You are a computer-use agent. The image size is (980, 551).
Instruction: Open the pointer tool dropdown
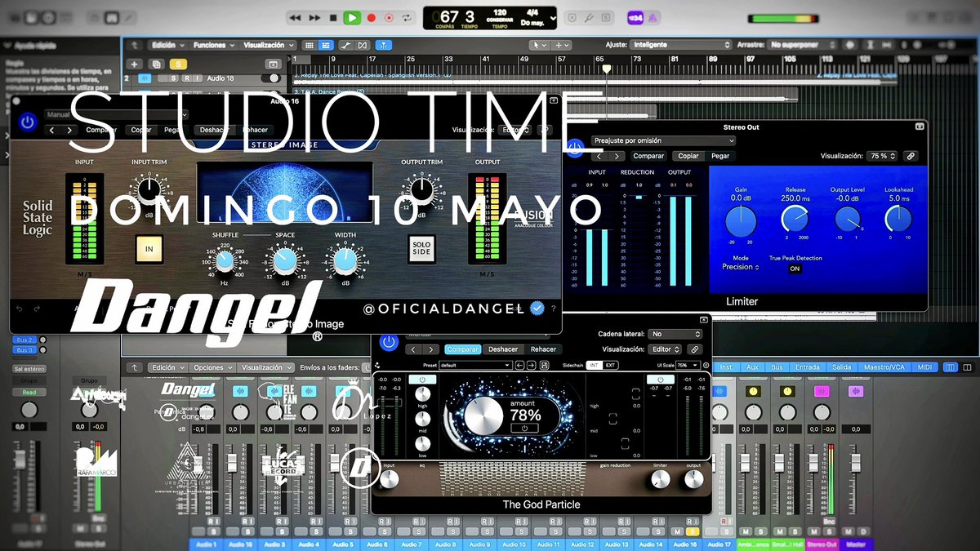point(538,45)
